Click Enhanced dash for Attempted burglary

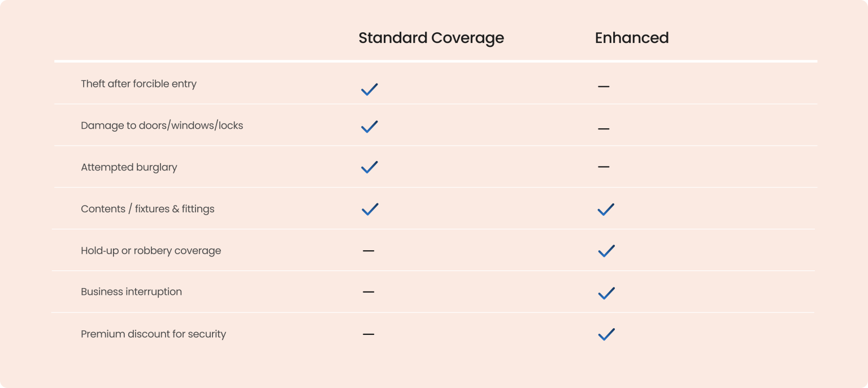(x=604, y=167)
